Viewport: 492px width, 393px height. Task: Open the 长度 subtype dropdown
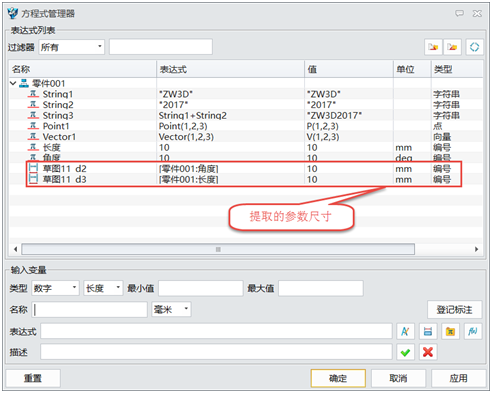coord(103,288)
